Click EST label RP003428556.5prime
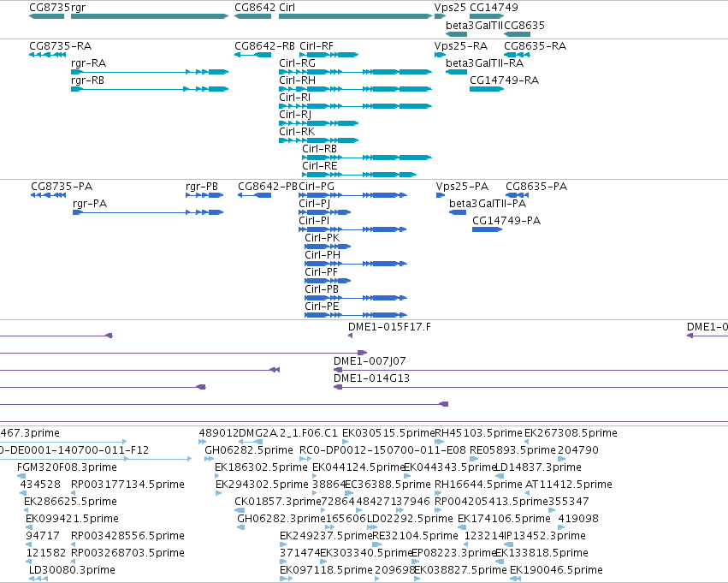The width and height of the screenshot is (728, 583). point(127,536)
